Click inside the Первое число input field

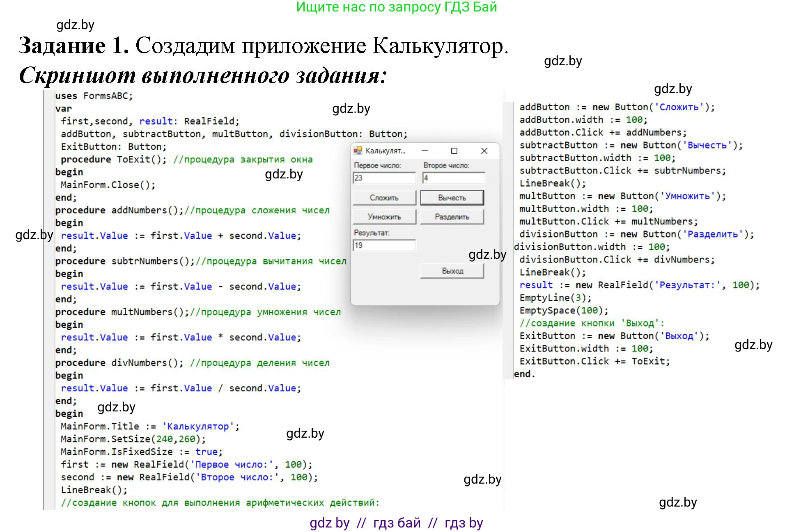pyautogui.click(x=384, y=178)
